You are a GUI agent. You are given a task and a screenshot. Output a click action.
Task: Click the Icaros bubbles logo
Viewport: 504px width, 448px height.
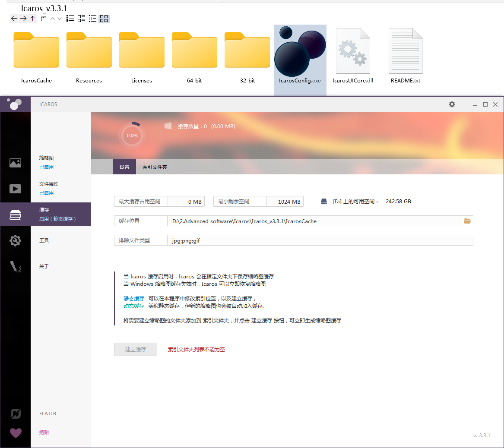[14, 104]
